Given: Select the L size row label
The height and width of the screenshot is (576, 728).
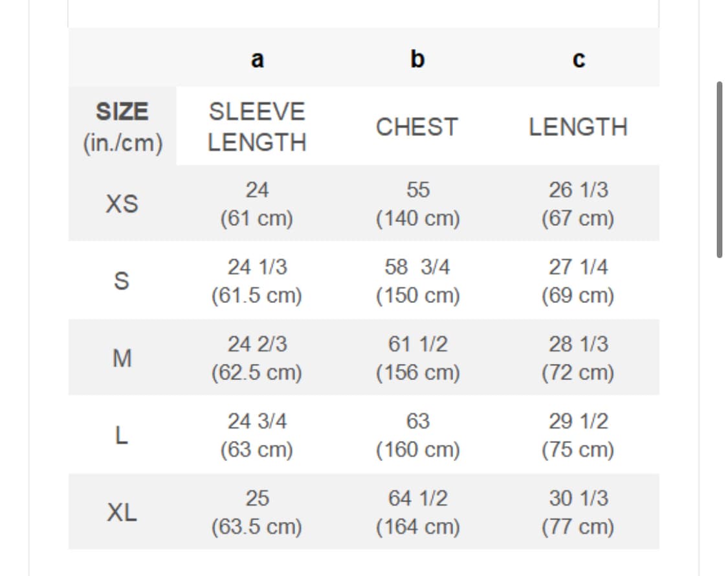Looking at the screenshot, I should pos(122,435).
